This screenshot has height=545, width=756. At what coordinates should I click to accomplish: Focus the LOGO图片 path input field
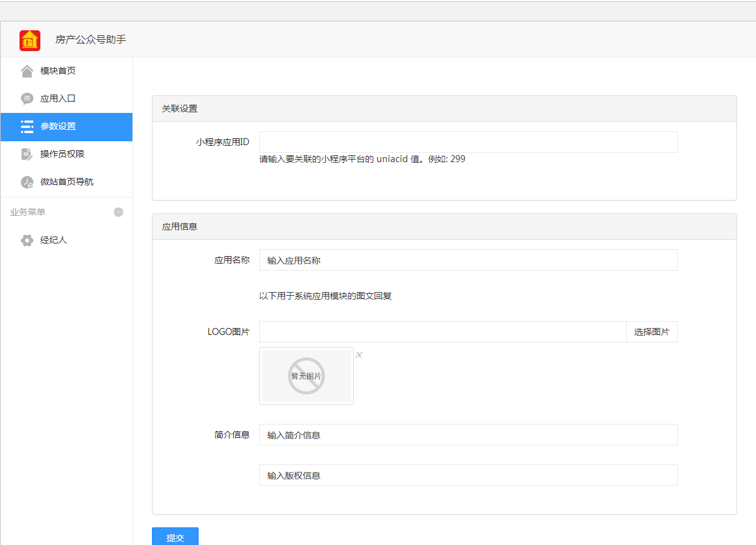[443, 332]
